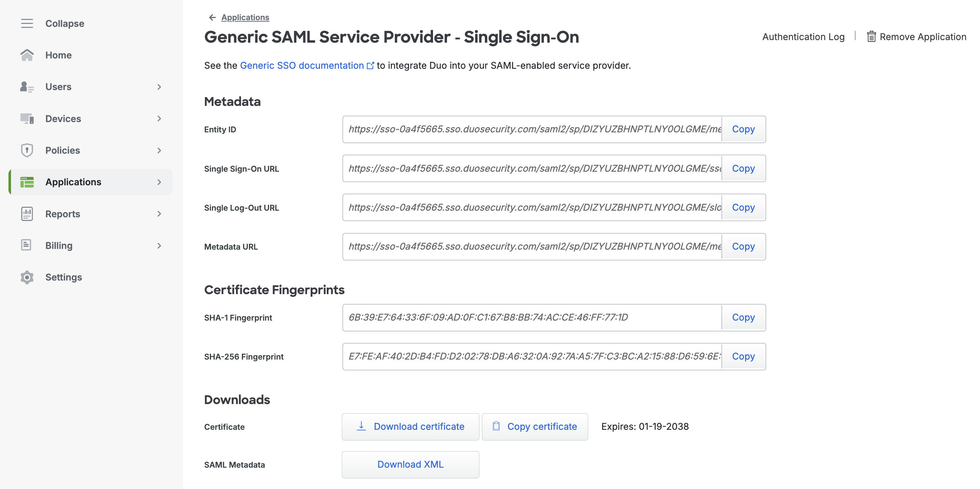Click the Reports chart icon
This screenshot has height=489, width=980.
pyautogui.click(x=26, y=214)
